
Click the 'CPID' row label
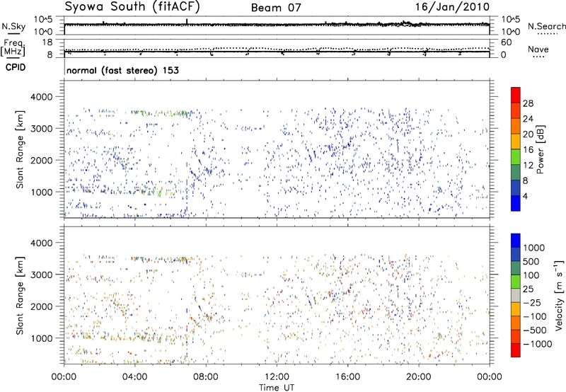(15, 67)
